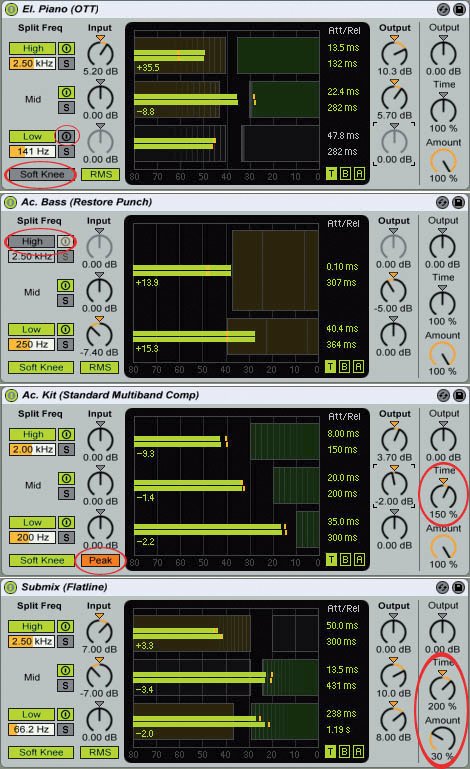Click hot-swap preset icon on Ac. Kit device

pos(443,395)
